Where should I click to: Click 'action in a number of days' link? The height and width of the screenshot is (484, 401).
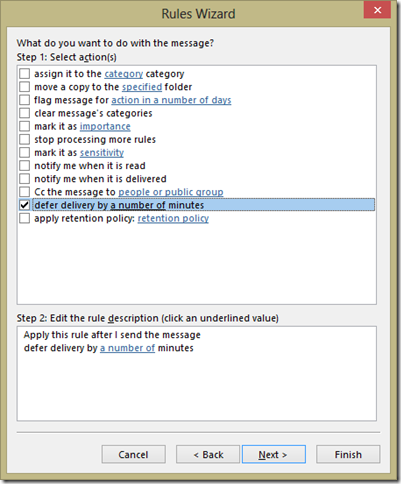(x=171, y=100)
